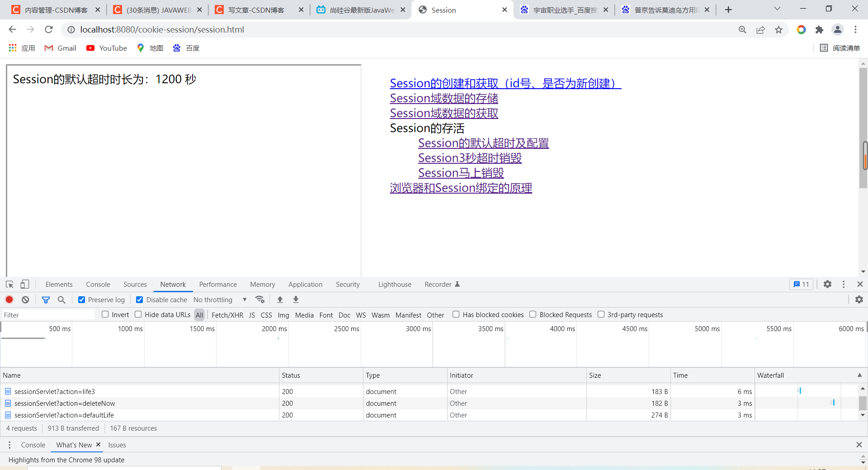
Task: Filter requests by Fetch/XHR
Action: coord(227,315)
